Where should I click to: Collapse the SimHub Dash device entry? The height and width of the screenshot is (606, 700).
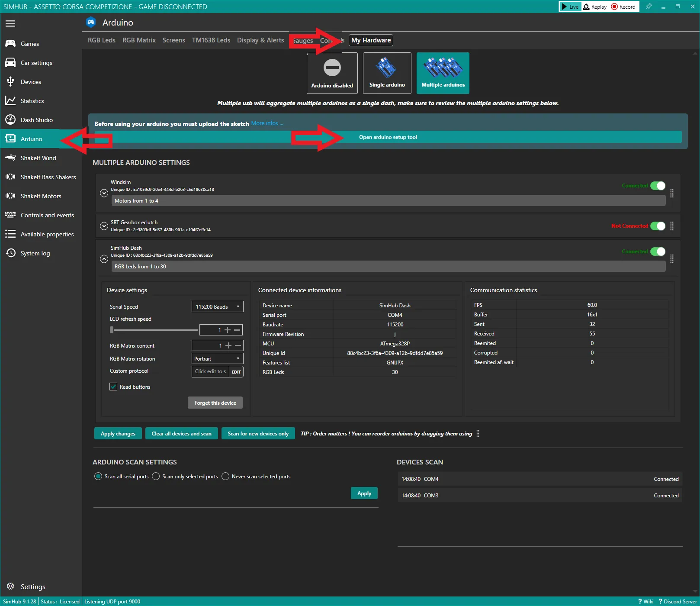pos(104,259)
